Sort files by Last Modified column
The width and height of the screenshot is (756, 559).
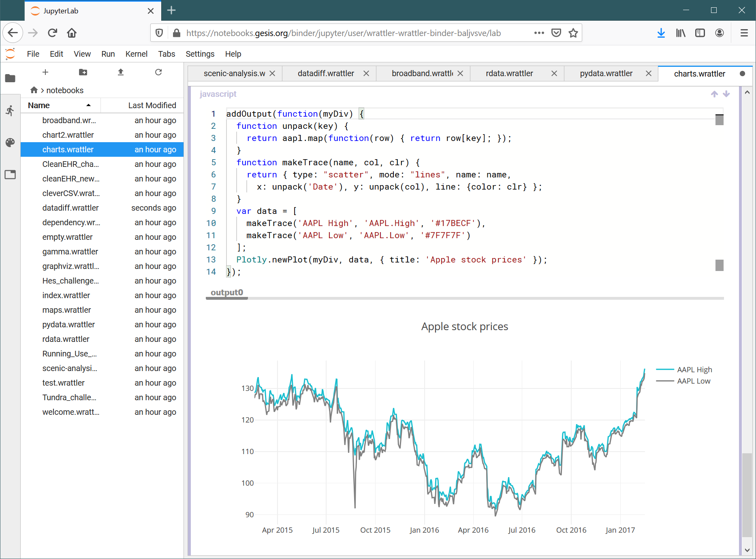coord(142,105)
